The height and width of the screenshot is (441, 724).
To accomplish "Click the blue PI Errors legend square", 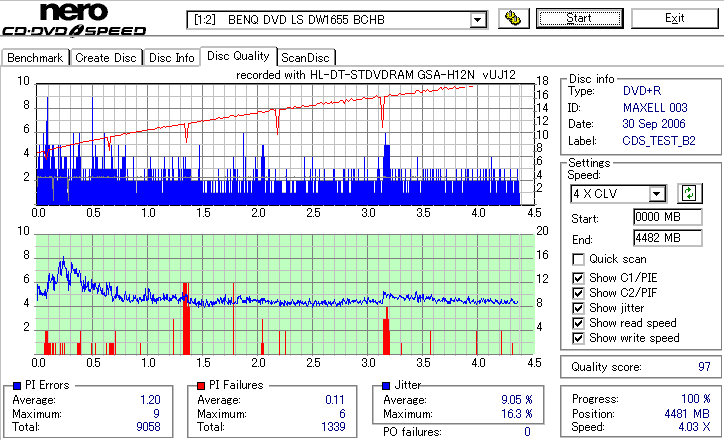I will pos(17,385).
